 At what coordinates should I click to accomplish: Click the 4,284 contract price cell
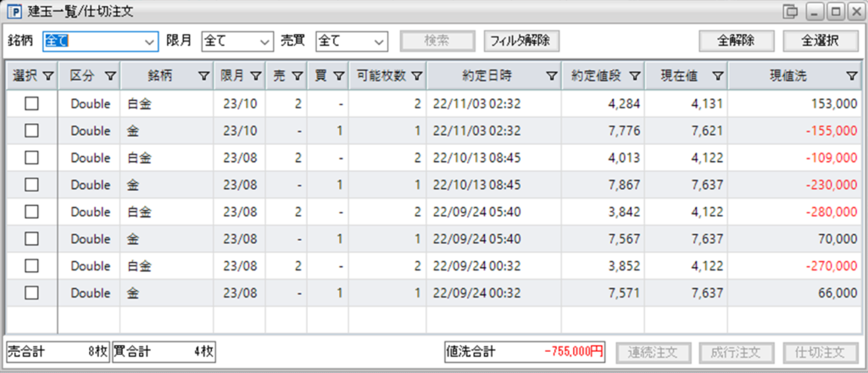click(x=603, y=103)
